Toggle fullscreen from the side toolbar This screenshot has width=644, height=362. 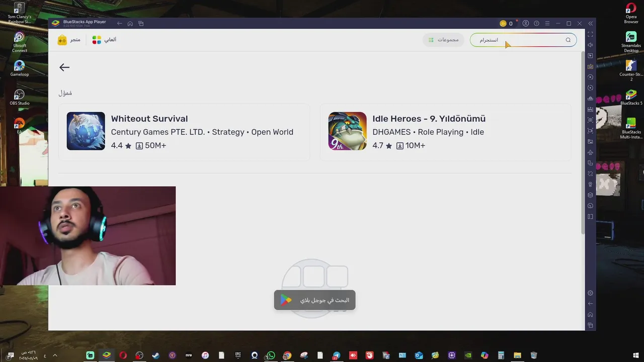click(x=590, y=34)
